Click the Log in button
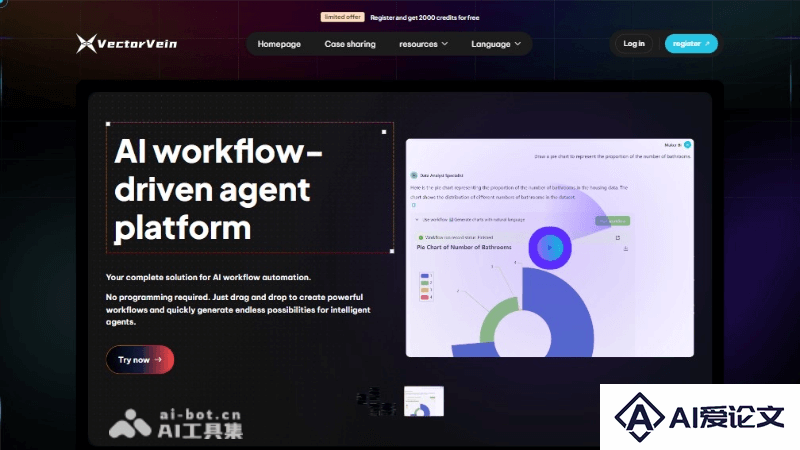The width and height of the screenshot is (800, 450). tap(634, 43)
